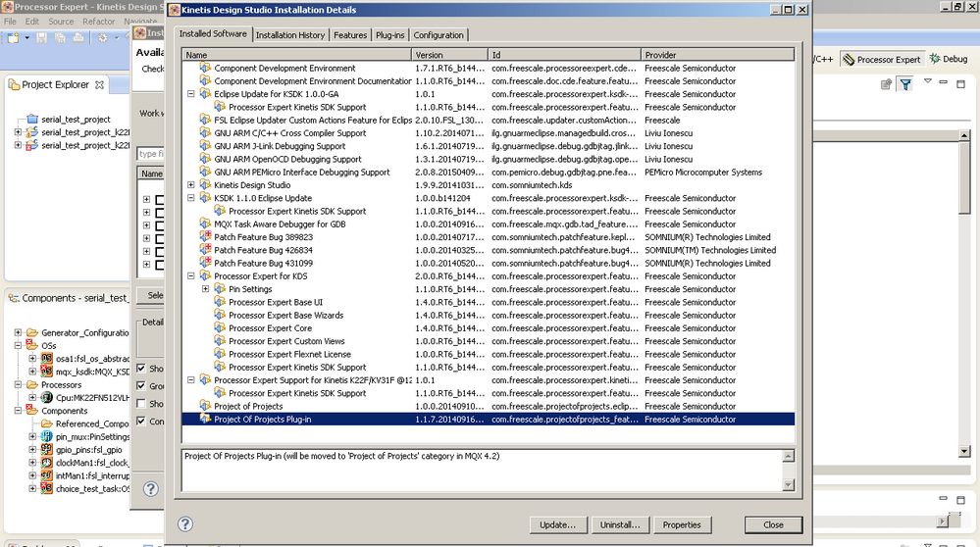Screen dimensions: 980x547
Task: Collapse the Processors node in Components
Action: pyautogui.click(x=18, y=384)
